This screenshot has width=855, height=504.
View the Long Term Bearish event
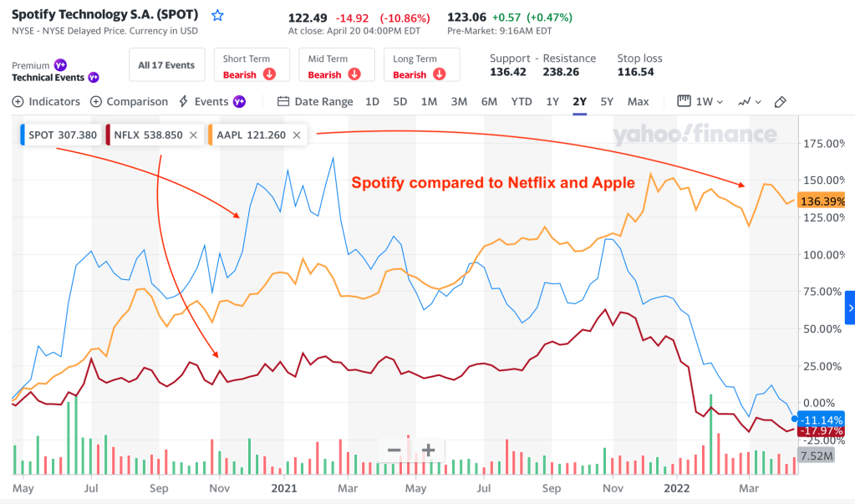click(x=421, y=66)
